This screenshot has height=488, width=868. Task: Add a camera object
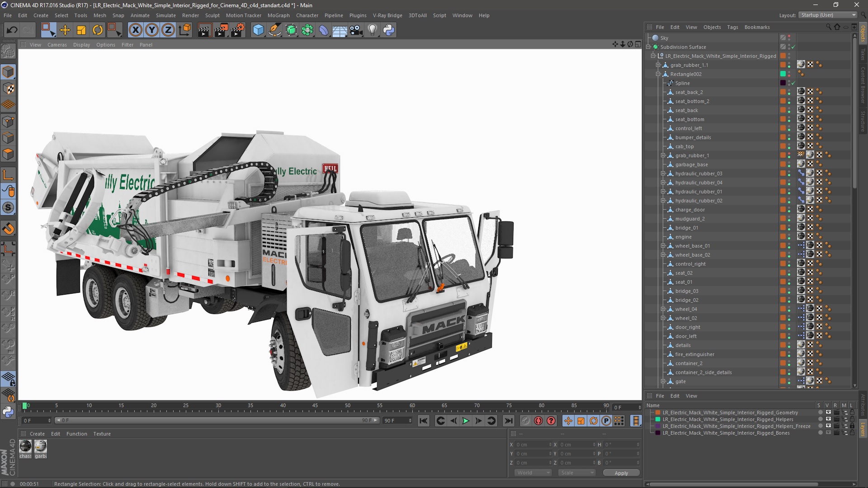pyautogui.click(x=356, y=30)
